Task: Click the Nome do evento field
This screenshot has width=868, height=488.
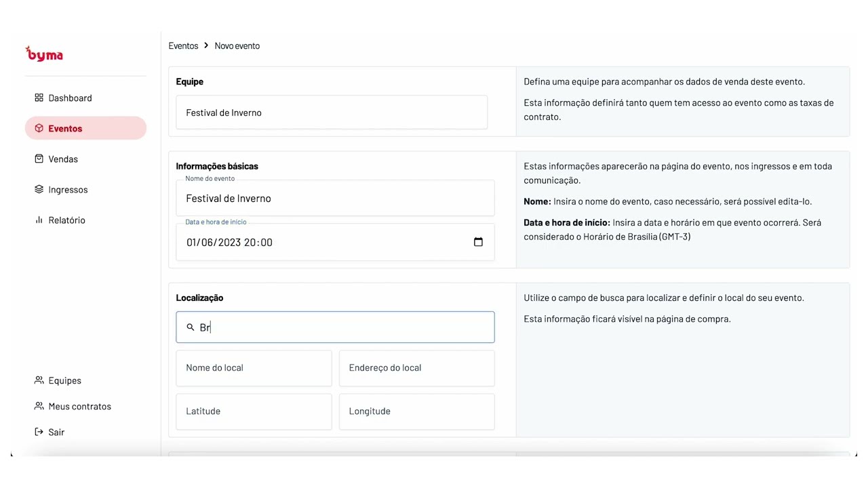Action: click(335, 198)
